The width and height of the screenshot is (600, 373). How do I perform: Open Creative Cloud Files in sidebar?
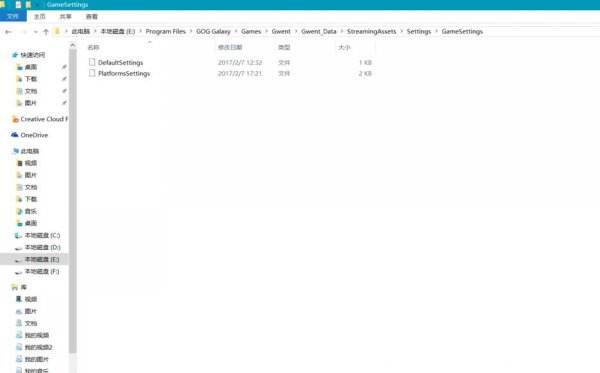(x=44, y=119)
